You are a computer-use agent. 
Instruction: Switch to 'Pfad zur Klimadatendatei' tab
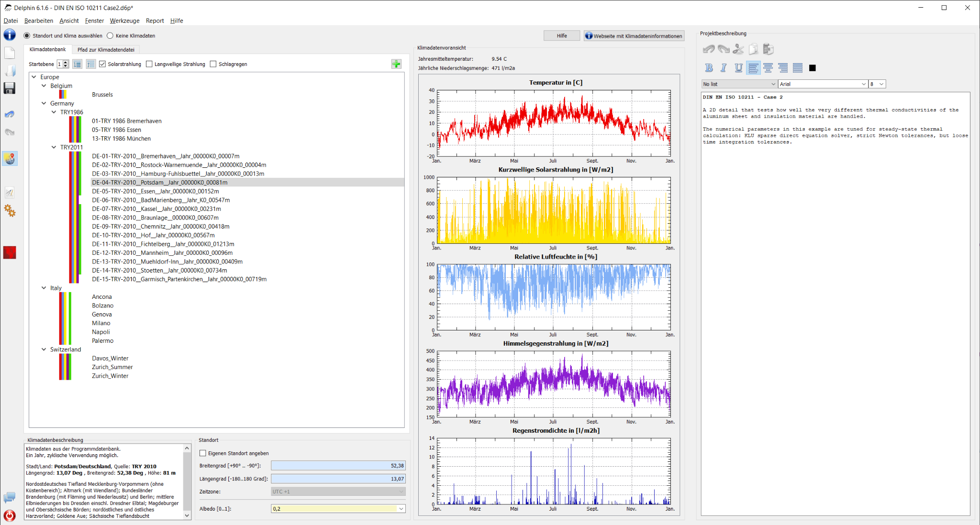point(106,50)
